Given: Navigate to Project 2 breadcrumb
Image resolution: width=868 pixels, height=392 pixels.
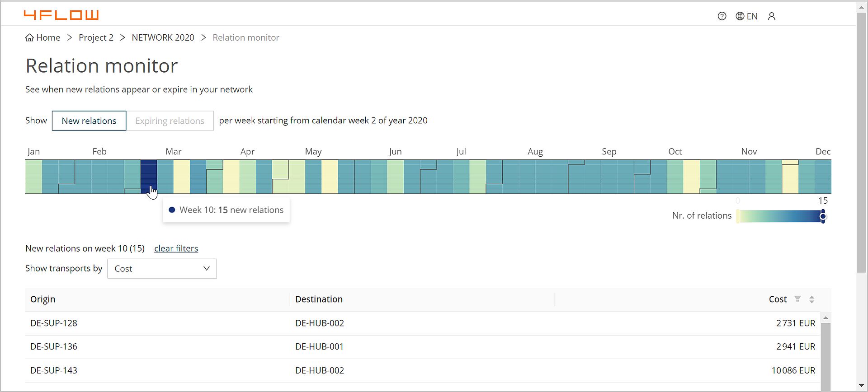Looking at the screenshot, I should click(x=96, y=37).
